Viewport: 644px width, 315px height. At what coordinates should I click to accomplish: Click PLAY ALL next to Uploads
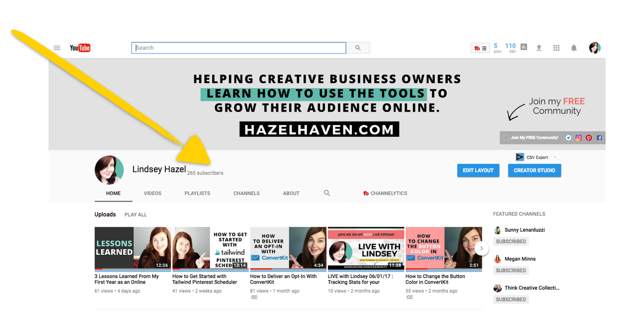coord(135,215)
